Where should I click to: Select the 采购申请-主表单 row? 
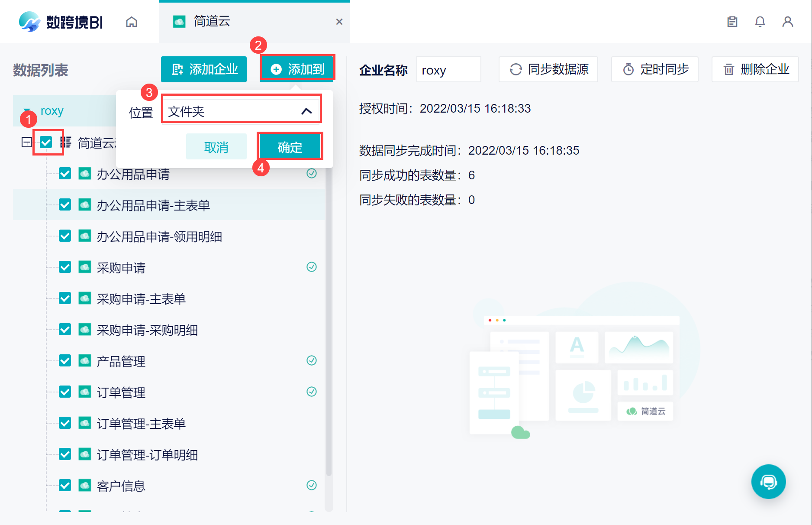pos(169,299)
